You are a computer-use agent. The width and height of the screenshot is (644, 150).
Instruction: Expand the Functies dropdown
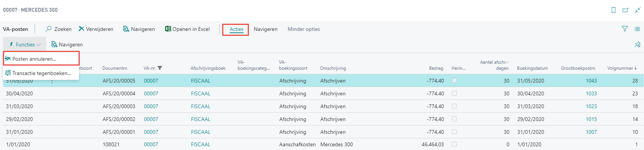[25, 44]
